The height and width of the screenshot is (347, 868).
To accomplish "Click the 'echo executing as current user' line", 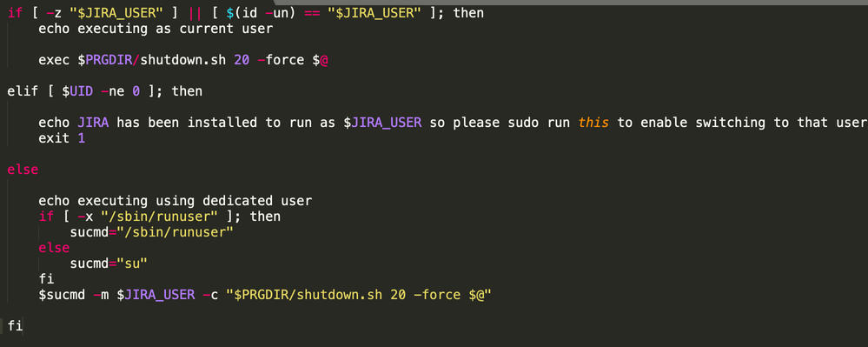I will 156,29.
